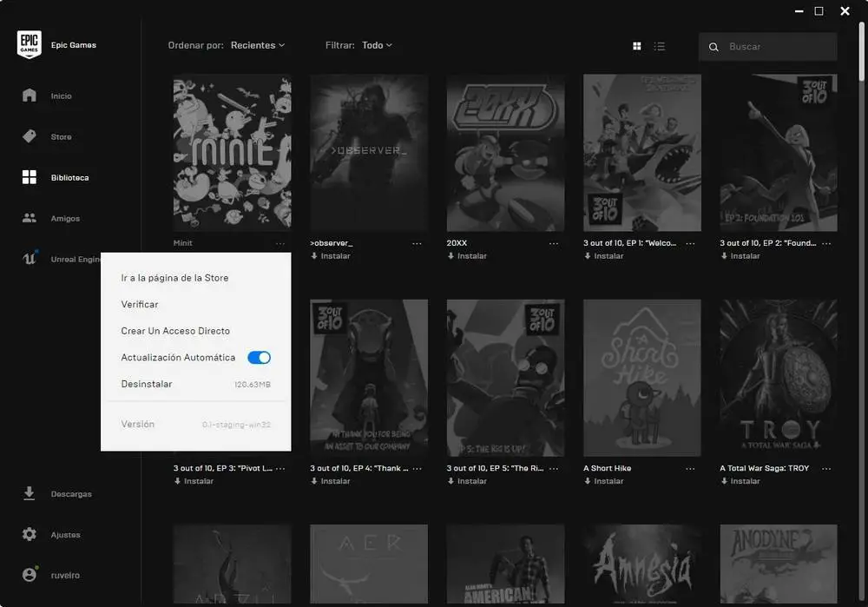Open options for 3 out of 10 EP 2
This screenshot has height=607, width=868.
[x=826, y=244]
